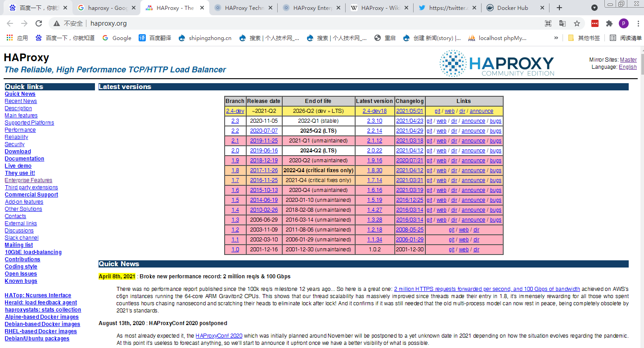Open the 2021/05/01 changelog link

tap(410, 111)
